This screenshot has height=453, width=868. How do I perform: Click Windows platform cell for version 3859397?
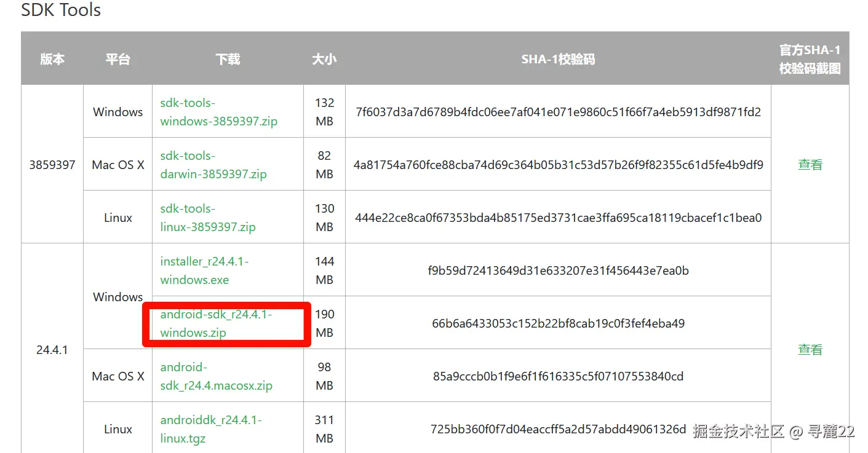[117, 112]
